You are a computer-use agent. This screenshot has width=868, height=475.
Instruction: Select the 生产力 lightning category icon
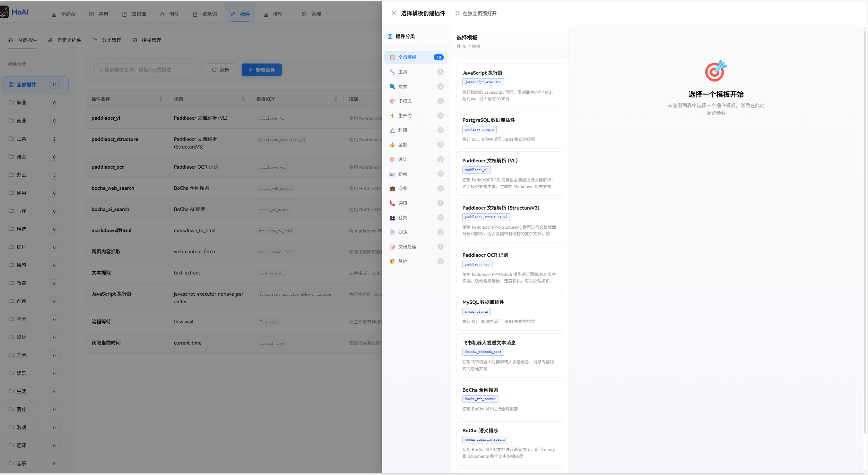click(x=392, y=116)
